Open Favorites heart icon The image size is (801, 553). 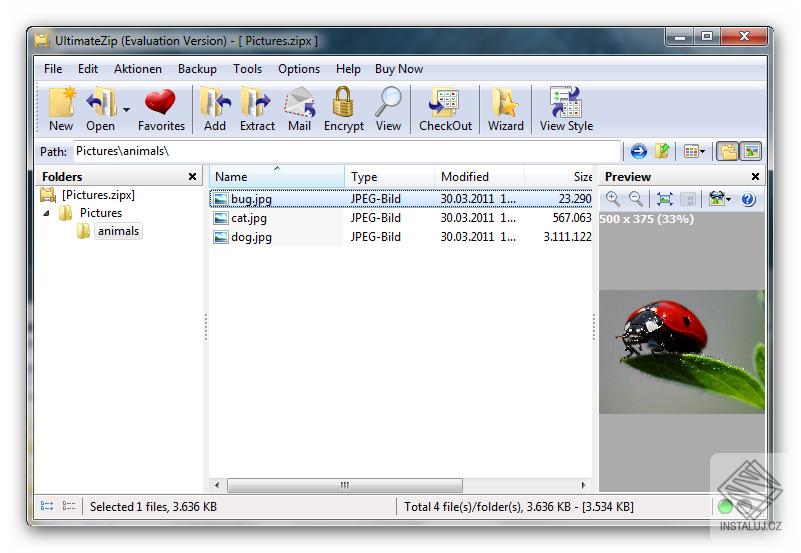161,109
